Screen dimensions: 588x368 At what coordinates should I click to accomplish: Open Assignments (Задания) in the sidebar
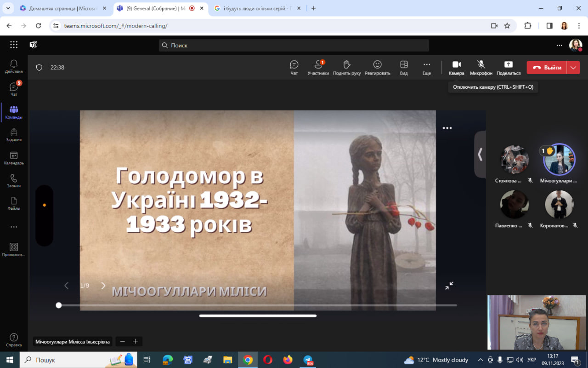14,135
